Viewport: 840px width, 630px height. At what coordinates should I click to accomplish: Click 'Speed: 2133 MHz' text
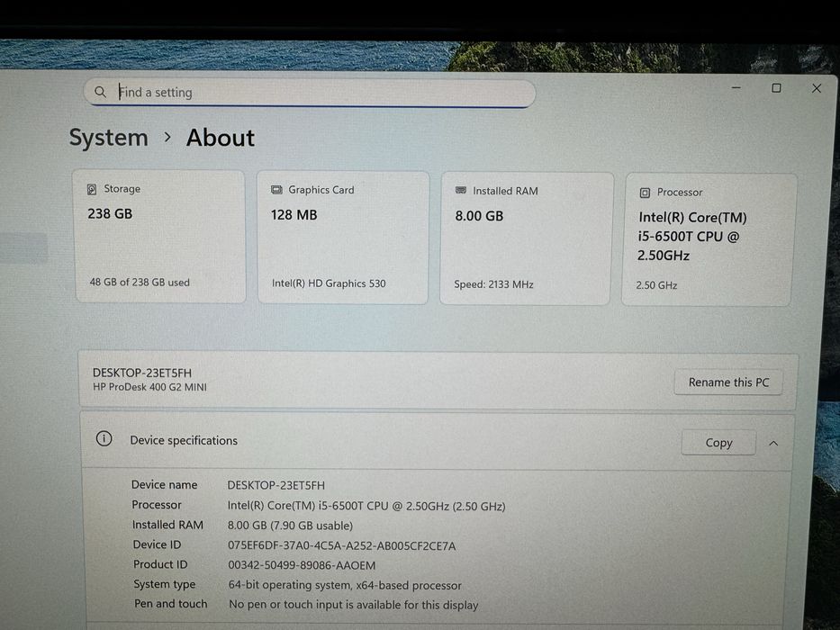493,284
